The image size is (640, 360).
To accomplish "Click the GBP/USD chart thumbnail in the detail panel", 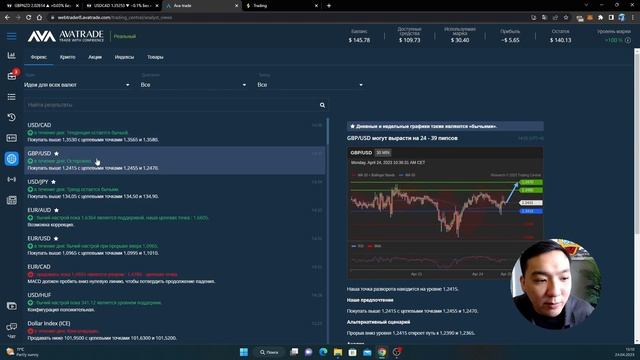I will [x=445, y=213].
